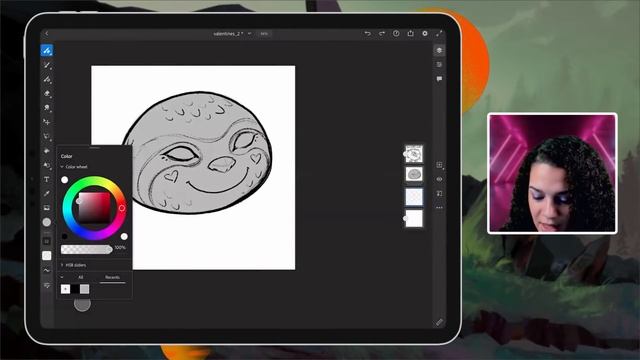Switch to the All swatches tab
640x360 pixels.
[81, 278]
